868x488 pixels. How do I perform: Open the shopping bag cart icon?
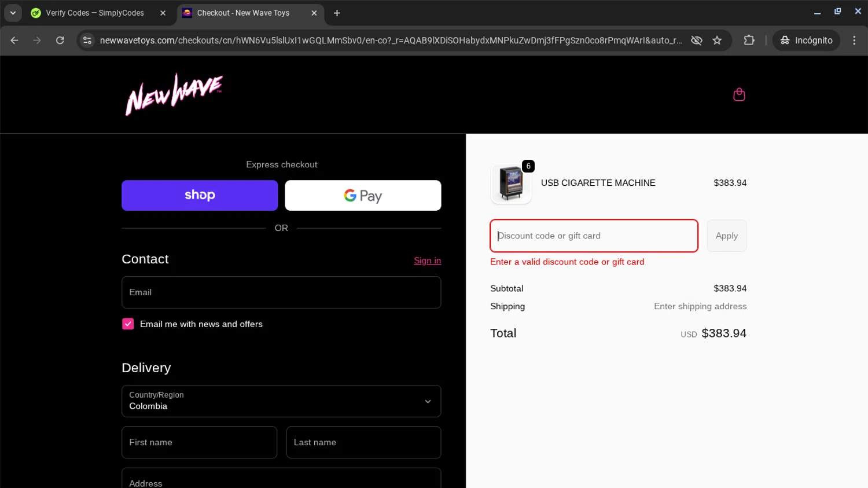click(x=739, y=94)
